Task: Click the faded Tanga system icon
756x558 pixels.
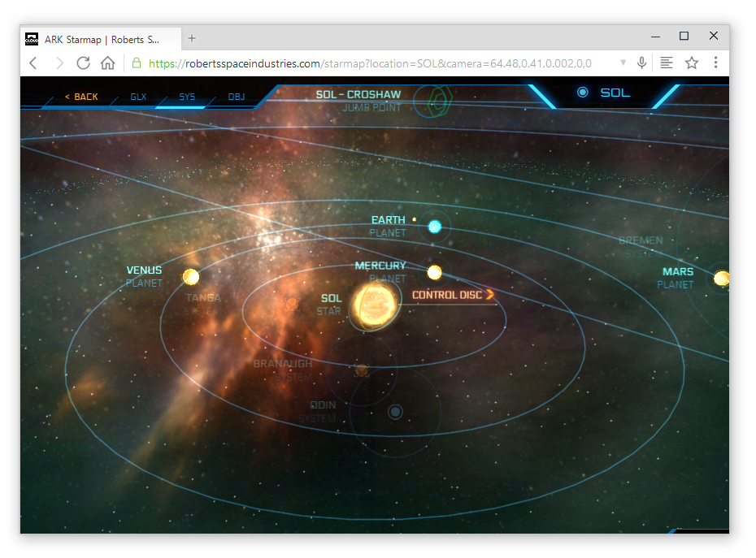Action: (x=292, y=304)
